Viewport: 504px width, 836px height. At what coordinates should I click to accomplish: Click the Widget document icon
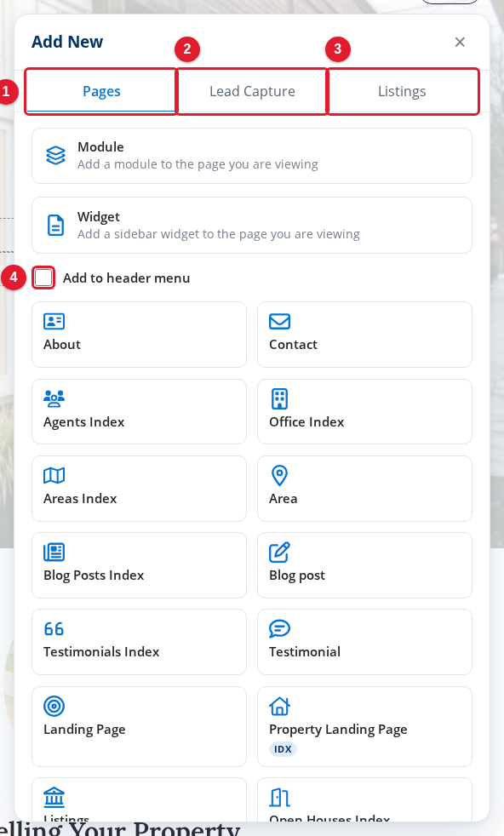(x=55, y=225)
